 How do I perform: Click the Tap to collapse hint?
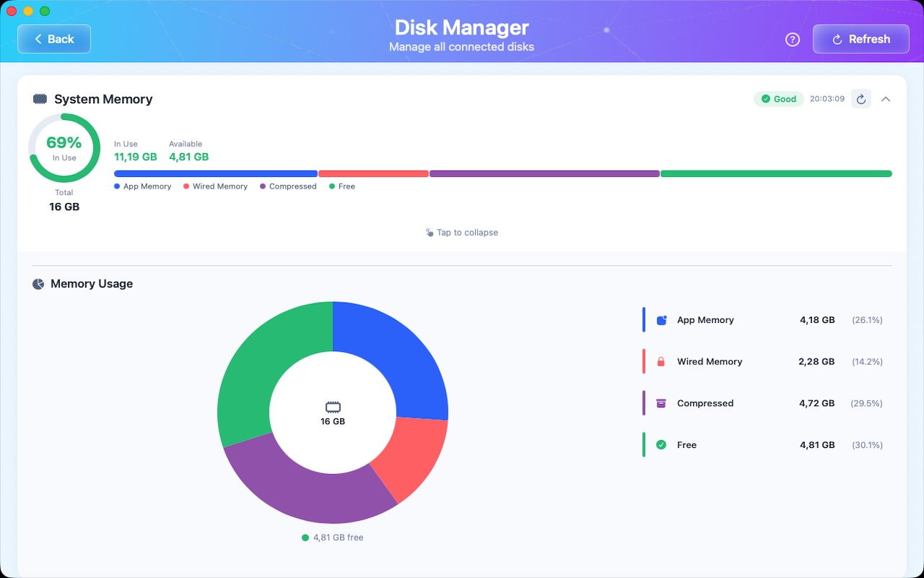pyautogui.click(x=462, y=233)
